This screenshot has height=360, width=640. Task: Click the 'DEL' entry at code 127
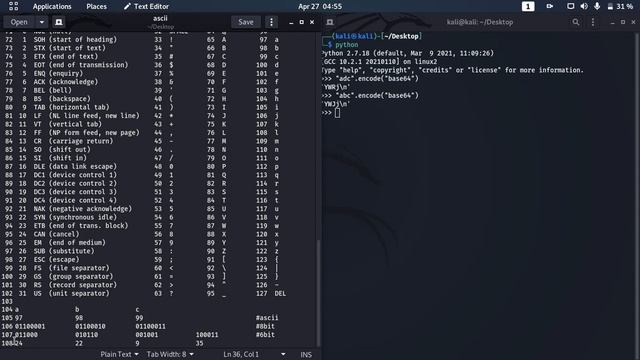[x=280, y=293]
